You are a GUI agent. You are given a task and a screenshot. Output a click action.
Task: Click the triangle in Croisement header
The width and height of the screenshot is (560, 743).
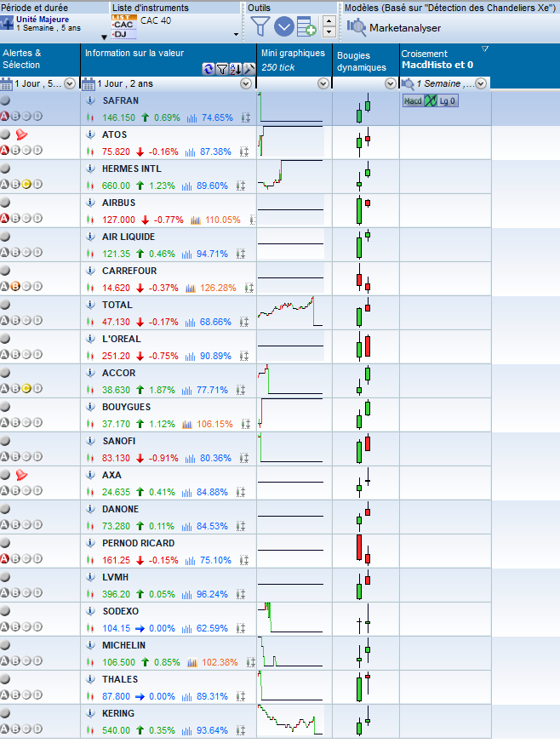(484, 49)
